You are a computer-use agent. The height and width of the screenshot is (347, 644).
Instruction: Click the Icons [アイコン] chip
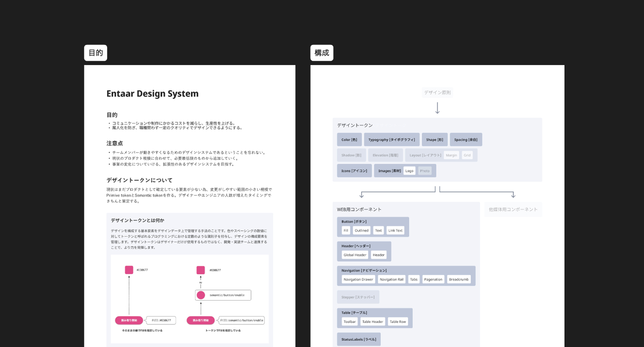[354, 171]
